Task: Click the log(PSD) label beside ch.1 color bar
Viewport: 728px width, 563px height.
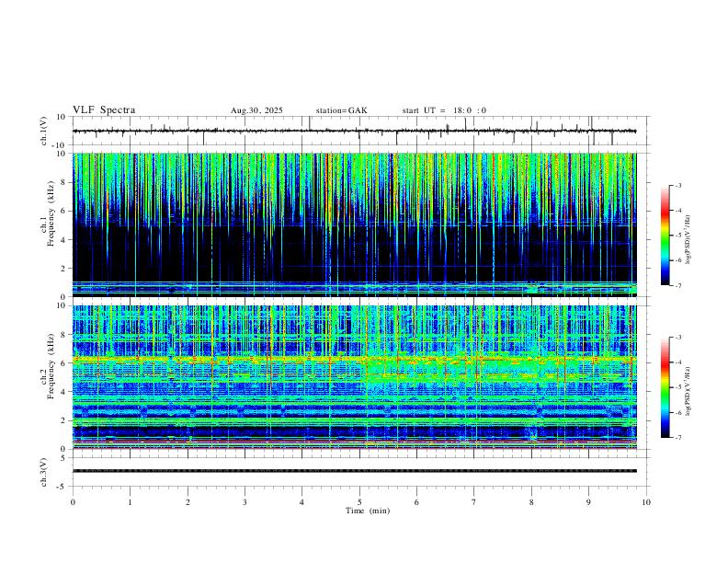Action: [x=688, y=240]
